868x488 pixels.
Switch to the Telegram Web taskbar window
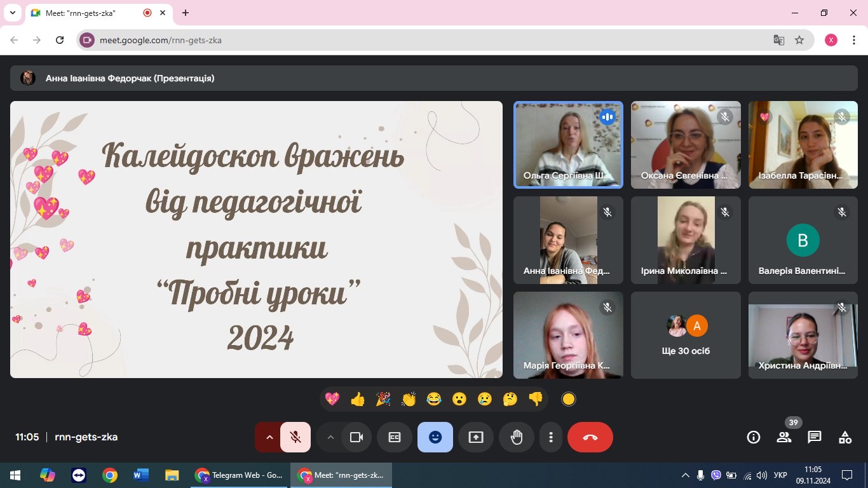click(x=241, y=475)
